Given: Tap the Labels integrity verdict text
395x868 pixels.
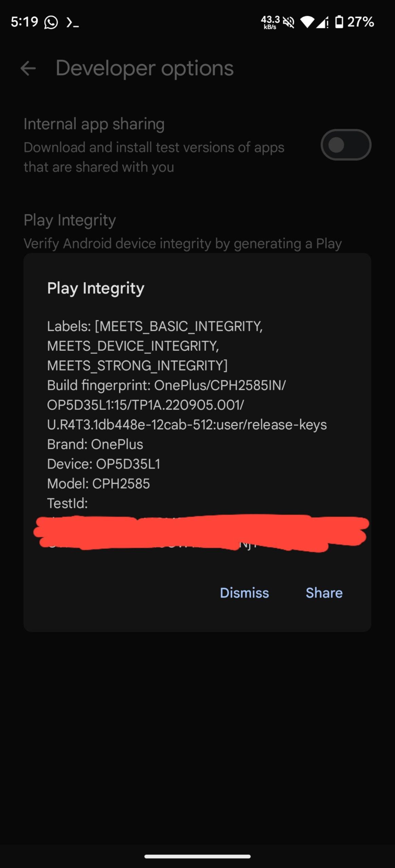Looking at the screenshot, I should 155,346.
